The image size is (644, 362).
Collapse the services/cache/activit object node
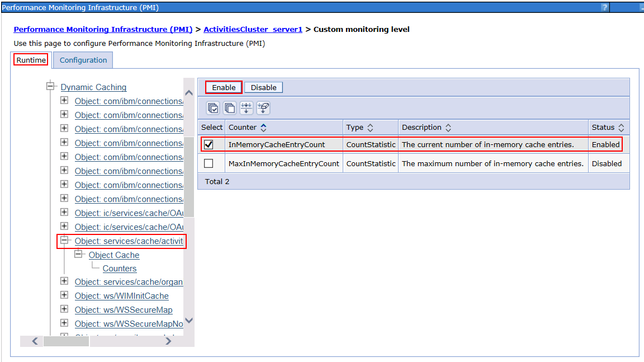[64, 240]
